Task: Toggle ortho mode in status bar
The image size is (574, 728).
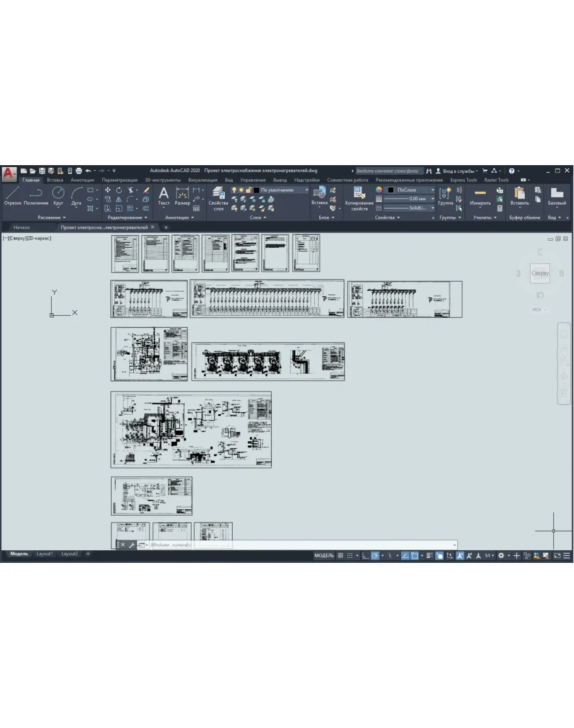Action: (365, 555)
